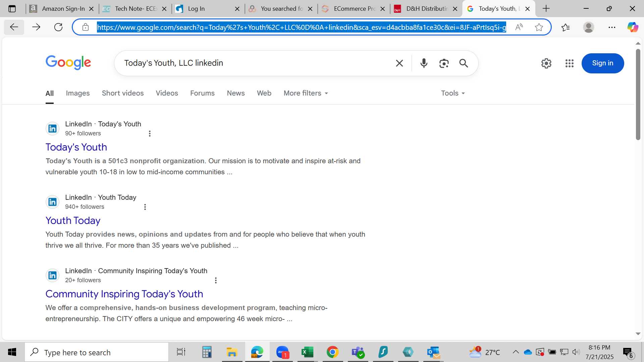Image resolution: width=644 pixels, height=362 pixels.
Task: Open File Explorer from the taskbar
Action: pos(232,352)
